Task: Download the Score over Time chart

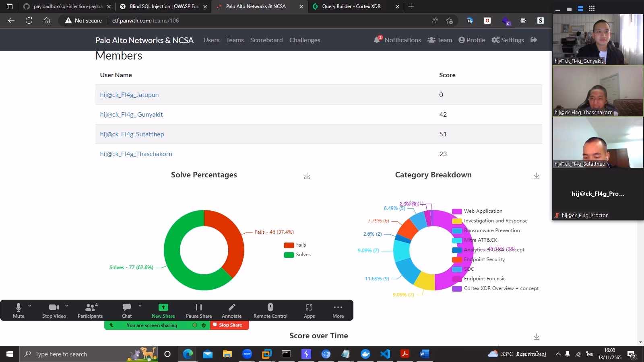Action: (x=537, y=337)
